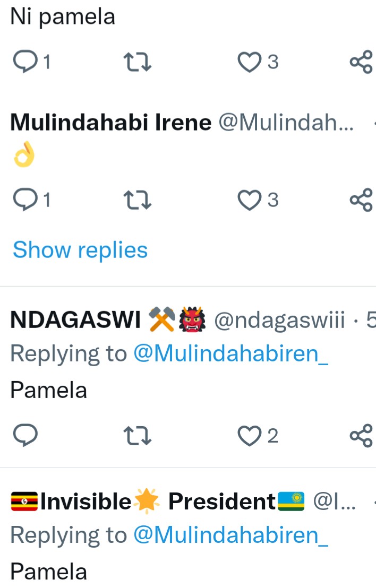Screen dimensions: 376x588
Task: Share Mulindahabi Irene's emoji tweet
Action: point(361,200)
